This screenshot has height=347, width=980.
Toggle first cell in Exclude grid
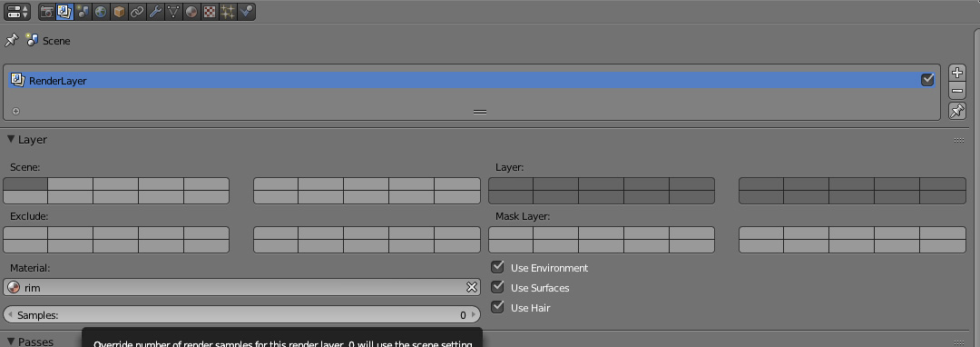25,233
